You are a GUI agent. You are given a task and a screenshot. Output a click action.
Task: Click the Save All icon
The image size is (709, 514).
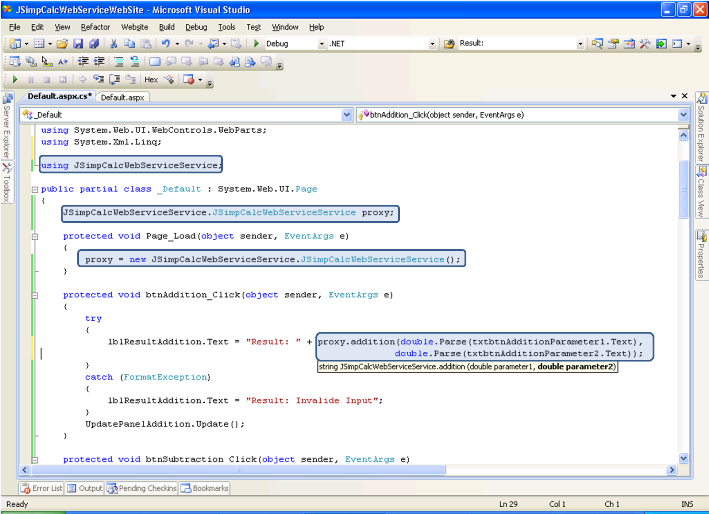[x=94, y=44]
